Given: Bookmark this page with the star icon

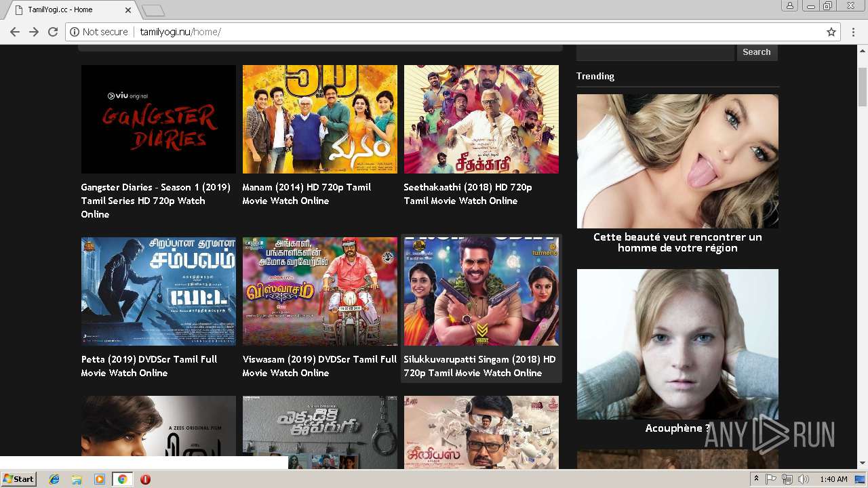Looking at the screenshot, I should point(831,32).
